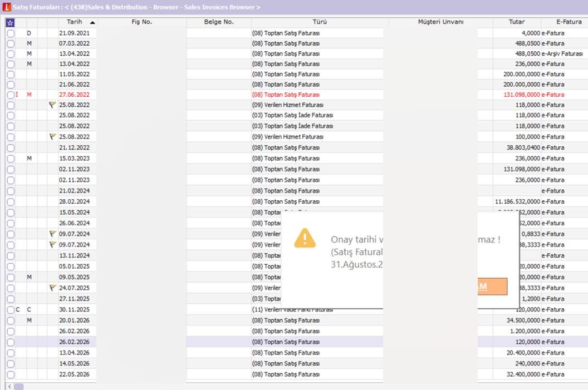The image size is (588, 390).
Task: Check the row selector for the 21.12.2022 invoice
Action: 11,147
